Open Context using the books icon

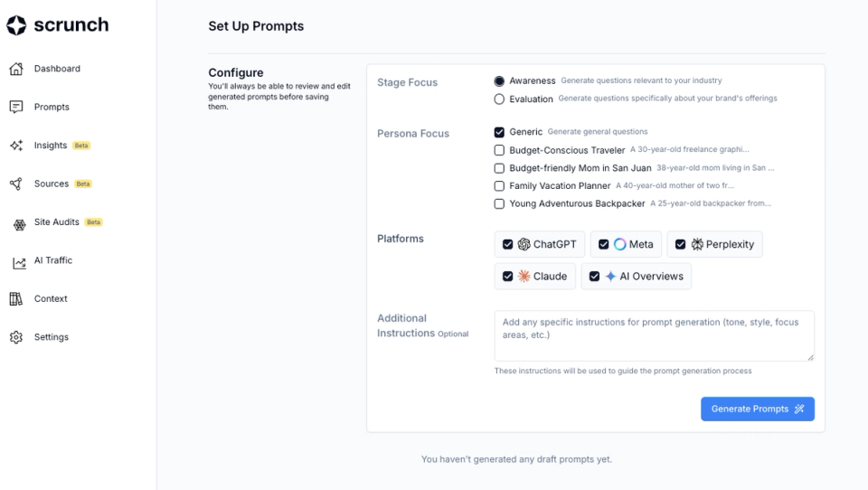pyautogui.click(x=16, y=299)
